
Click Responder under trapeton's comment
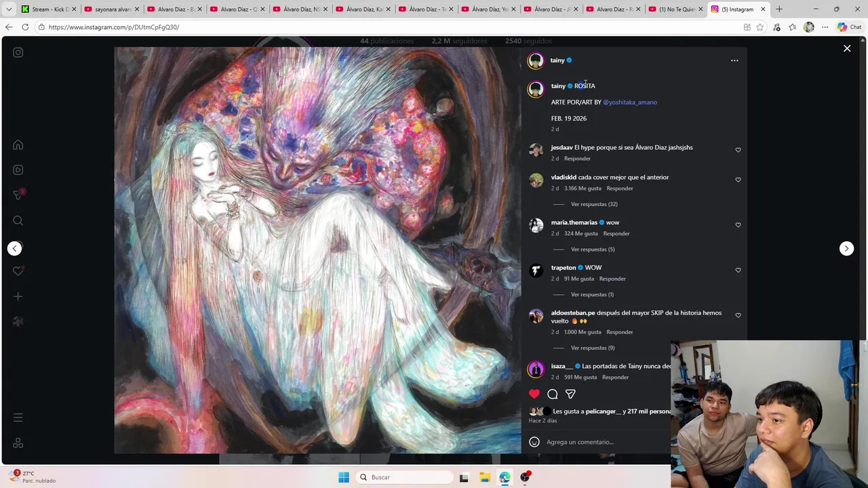612,279
